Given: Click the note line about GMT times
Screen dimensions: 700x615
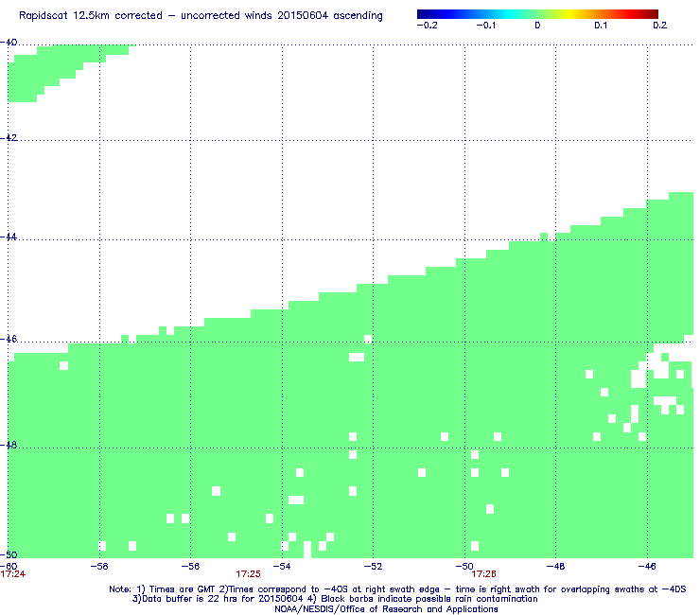Looking at the screenshot, I should pyautogui.click(x=397, y=589).
